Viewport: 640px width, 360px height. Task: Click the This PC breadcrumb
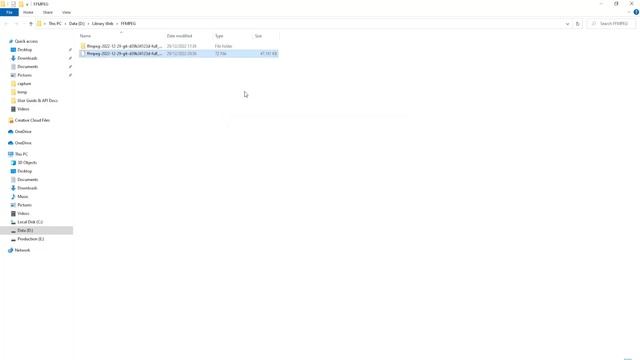click(55, 24)
